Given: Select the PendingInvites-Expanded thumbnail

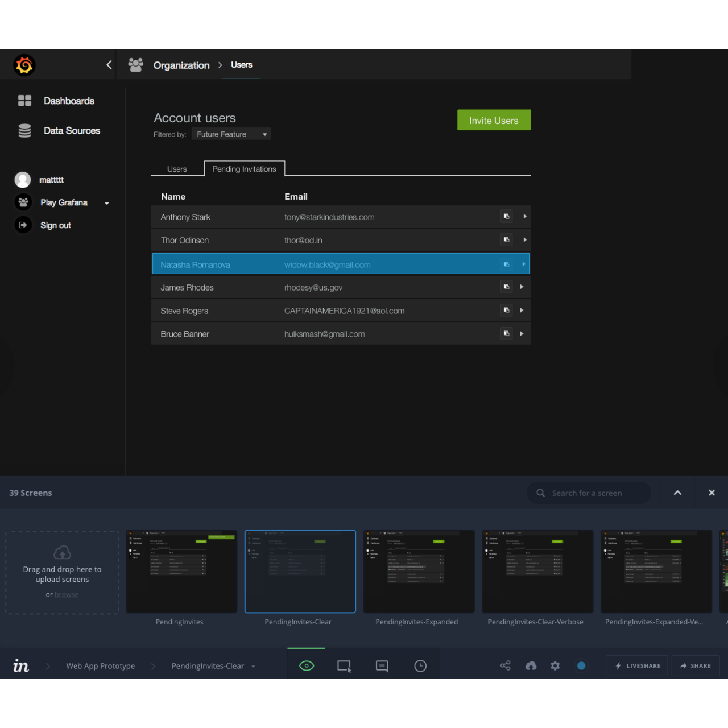Looking at the screenshot, I should [x=419, y=572].
